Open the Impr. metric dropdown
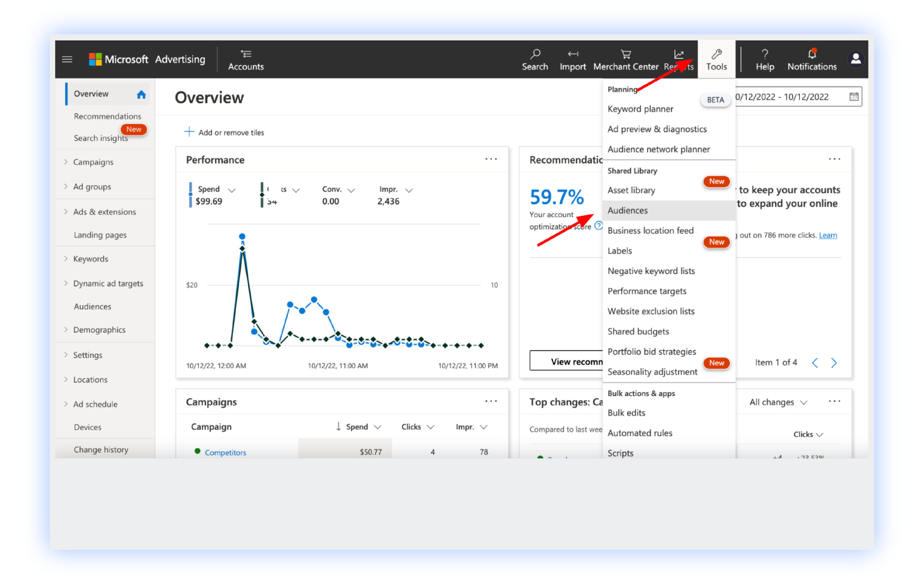The image size is (924, 584). [409, 190]
